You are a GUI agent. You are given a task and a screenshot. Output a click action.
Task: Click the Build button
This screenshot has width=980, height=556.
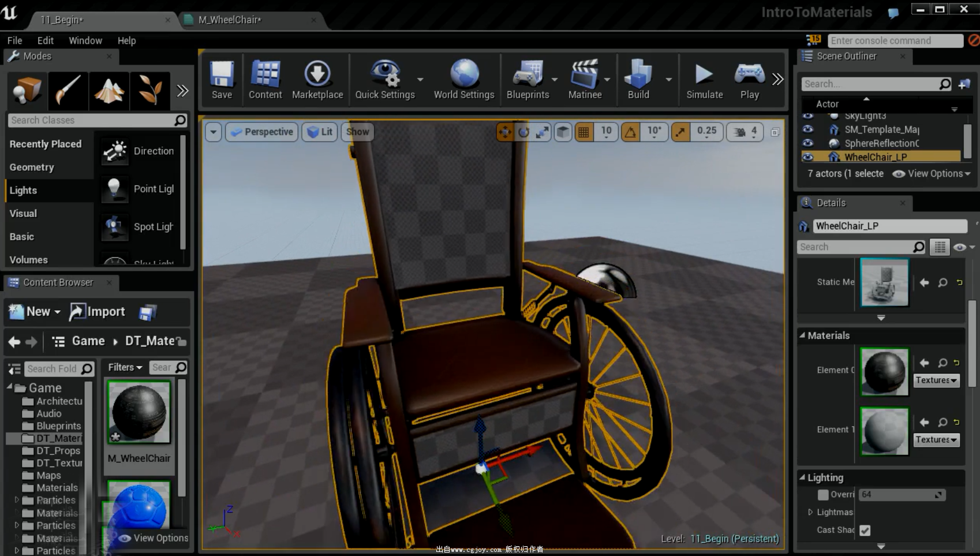[x=638, y=80]
